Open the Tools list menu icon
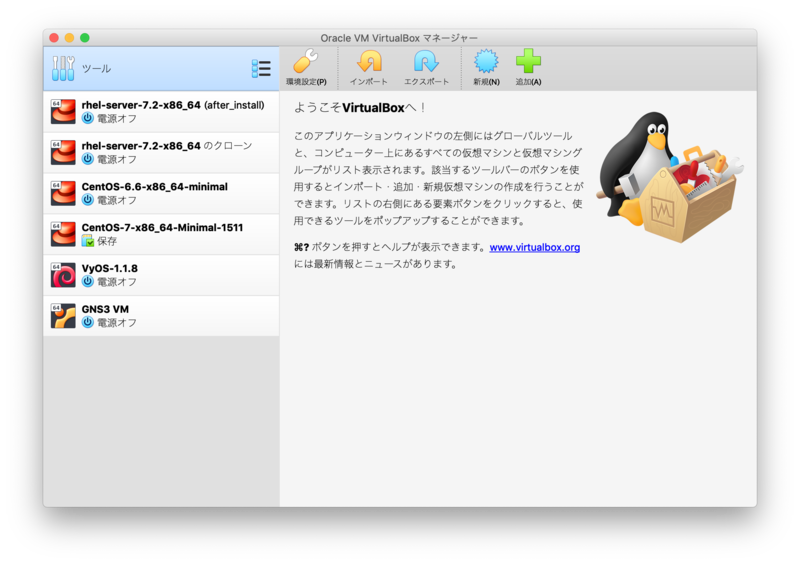800x564 pixels. click(261, 68)
